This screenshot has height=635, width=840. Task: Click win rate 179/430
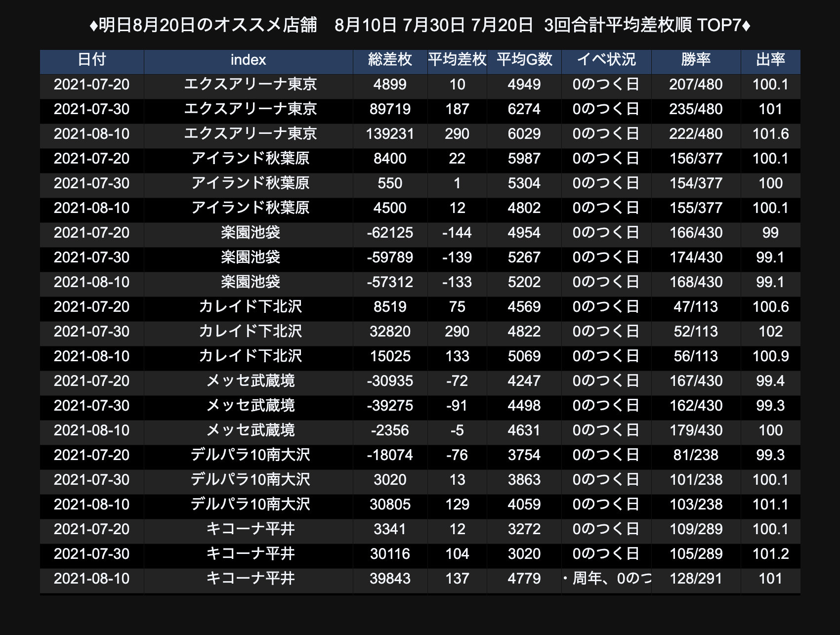(x=696, y=430)
